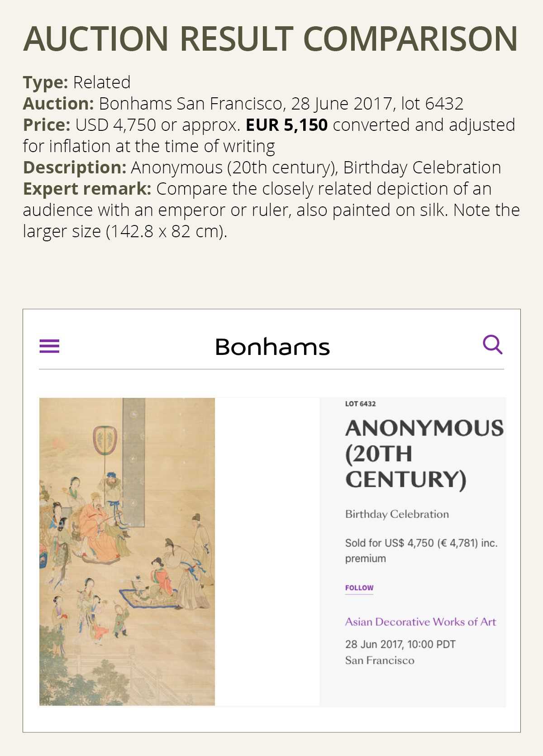Click the Sold for US$ 4,750 price text
This screenshot has width=543, height=756.
421,544
